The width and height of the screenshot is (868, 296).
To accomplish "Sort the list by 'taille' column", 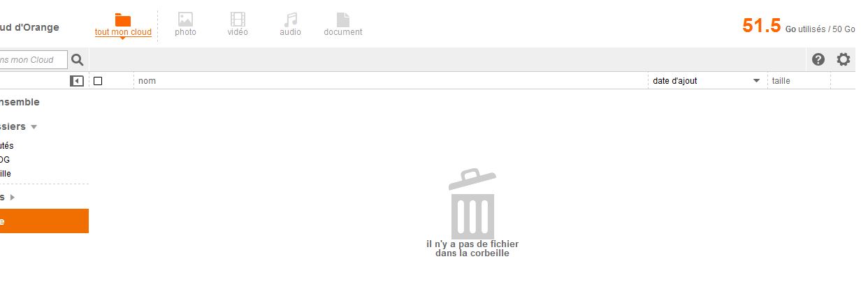I will [781, 81].
